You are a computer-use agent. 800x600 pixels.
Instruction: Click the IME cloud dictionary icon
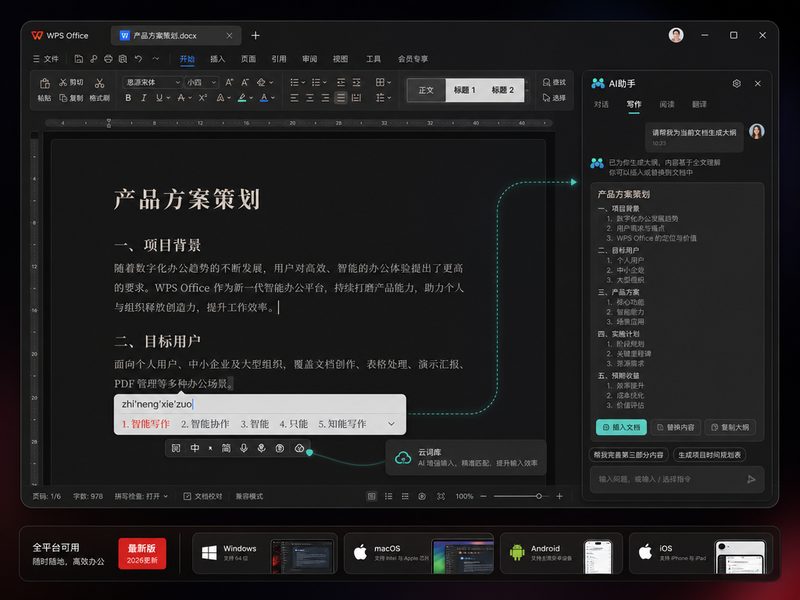[299, 448]
